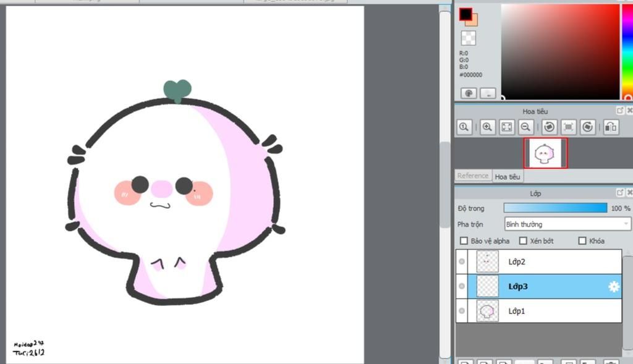Adjust the Độ trong opacity bar
The image size is (633, 364).
tap(555, 208)
